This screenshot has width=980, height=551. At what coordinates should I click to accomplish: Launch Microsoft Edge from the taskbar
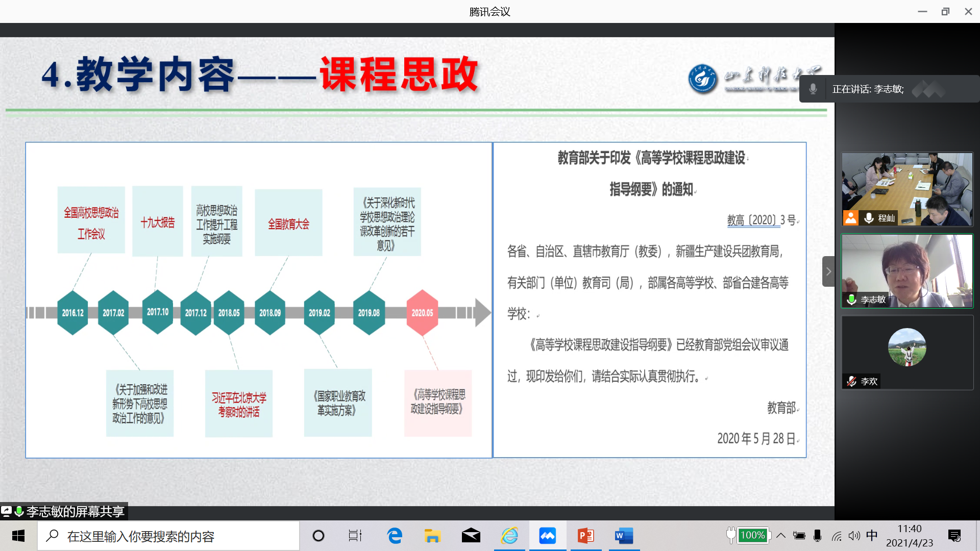[395, 536]
